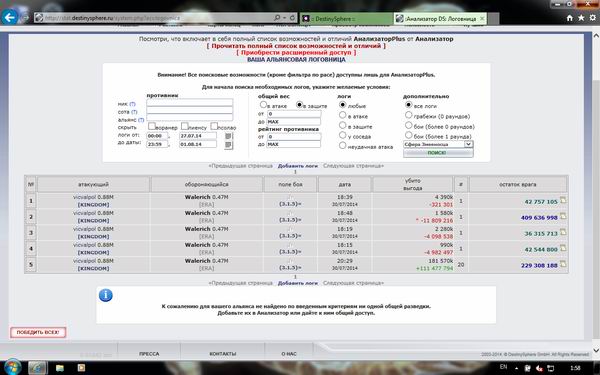Open Internet Explorer in the taskbar
The image size is (600, 375).
pyautogui.click(x=38, y=368)
